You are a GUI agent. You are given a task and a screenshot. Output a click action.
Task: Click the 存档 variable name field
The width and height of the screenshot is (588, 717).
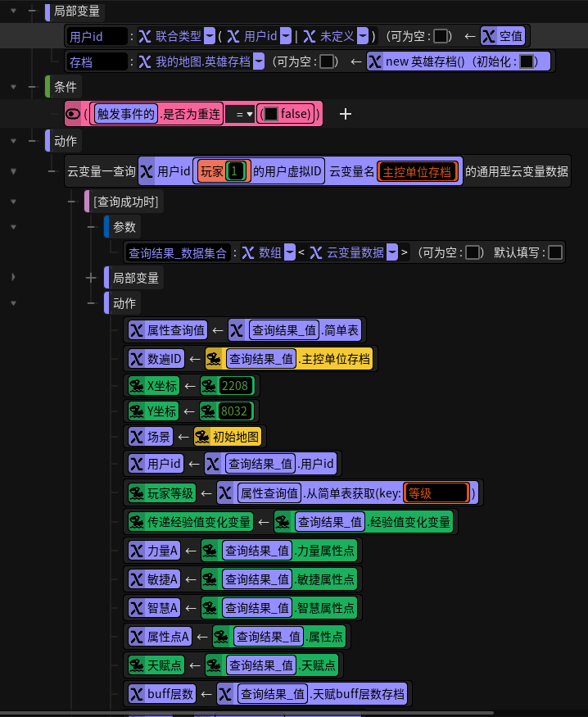click(97, 61)
